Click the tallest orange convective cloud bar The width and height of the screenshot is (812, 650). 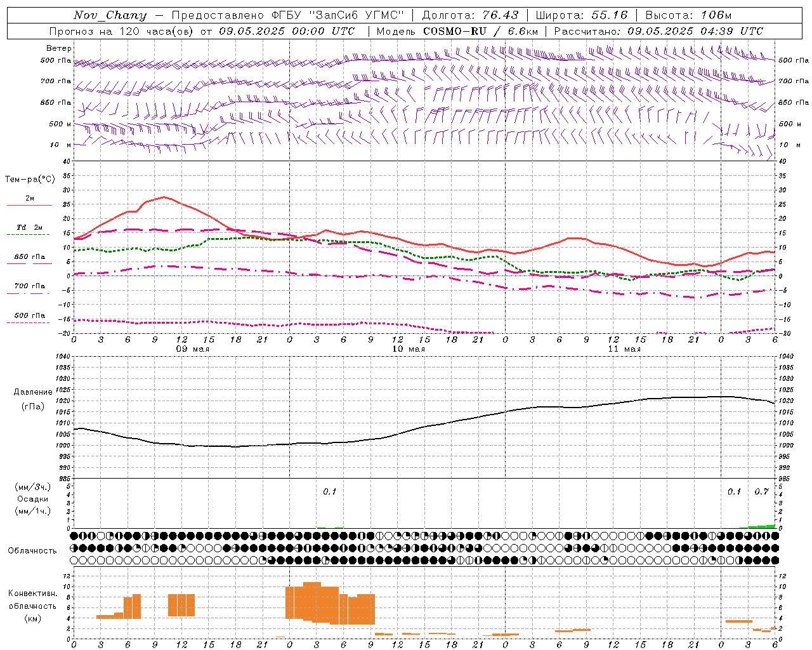pyautogui.click(x=312, y=602)
